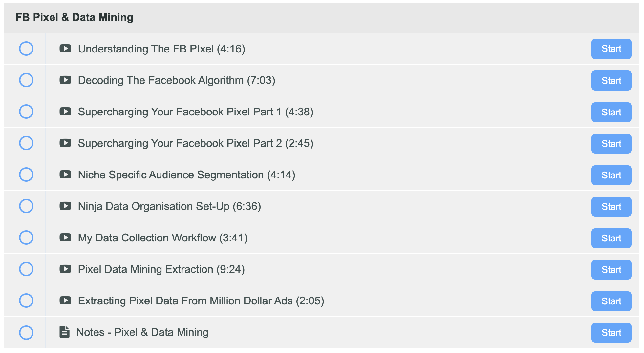Open Extracting Pixel Data From Million Dollar Ads title

[201, 301]
